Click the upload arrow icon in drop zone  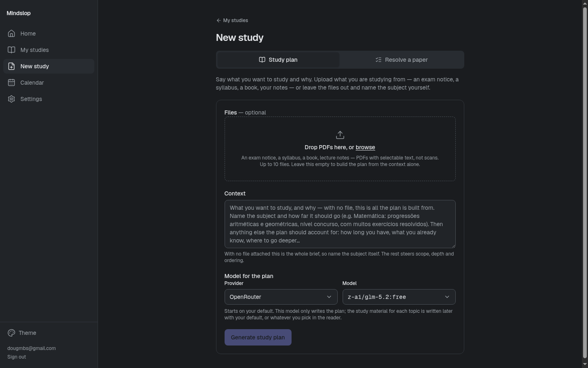(340, 135)
